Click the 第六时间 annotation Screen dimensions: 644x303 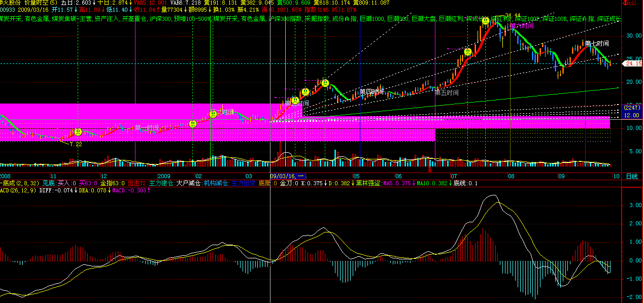click(x=522, y=25)
